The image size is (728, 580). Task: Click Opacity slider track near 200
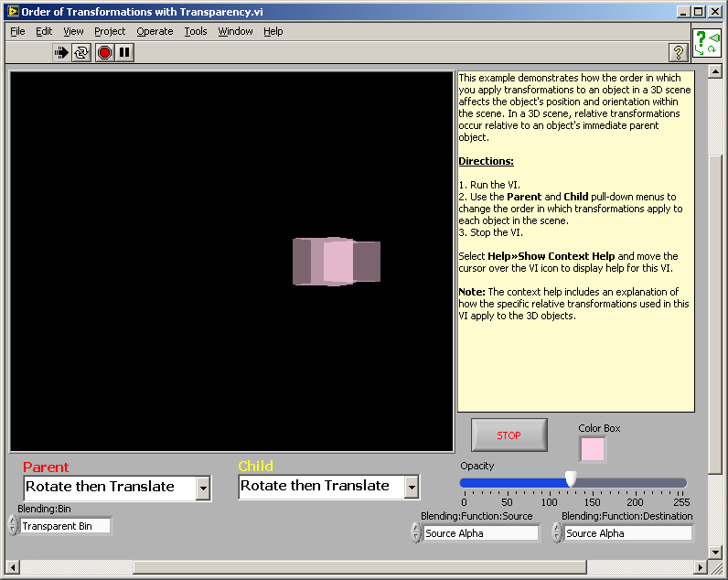635,483
